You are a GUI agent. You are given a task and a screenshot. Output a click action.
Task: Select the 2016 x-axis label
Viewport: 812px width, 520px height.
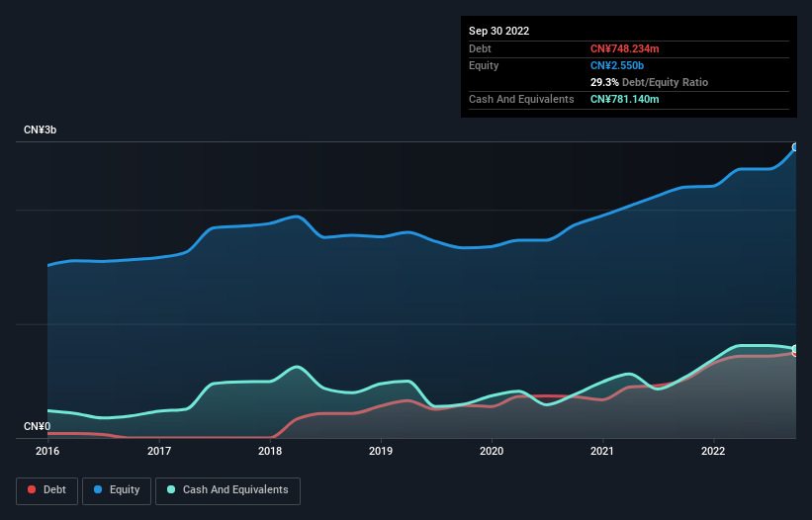(x=47, y=451)
